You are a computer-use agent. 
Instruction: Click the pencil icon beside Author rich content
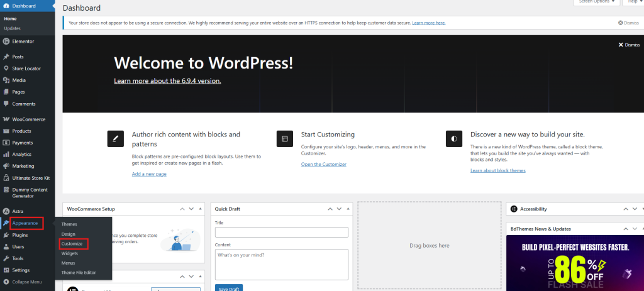coord(116,139)
